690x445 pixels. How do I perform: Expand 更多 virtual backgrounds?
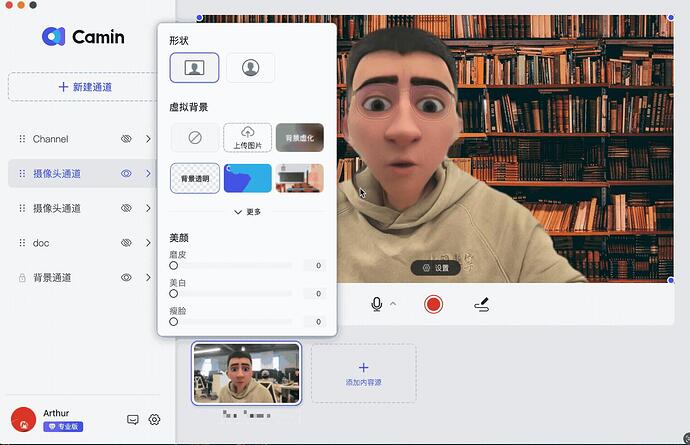click(x=247, y=212)
